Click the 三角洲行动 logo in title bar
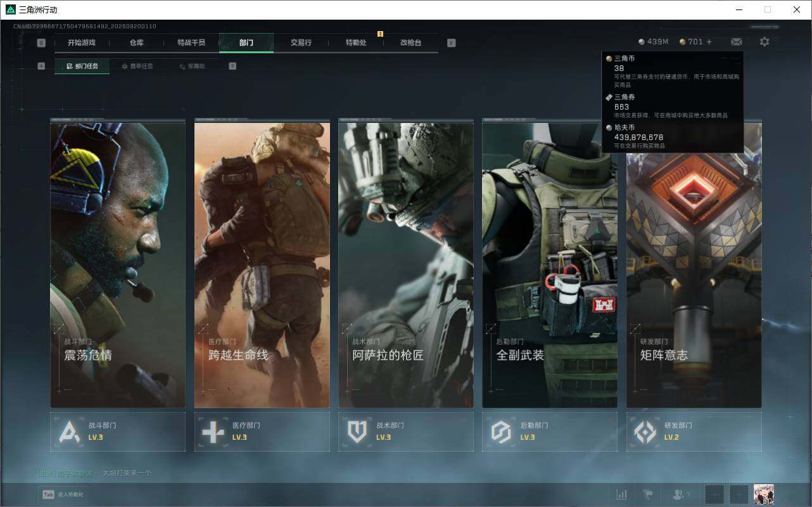This screenshot has width=812, height=507. click(10, 10)
